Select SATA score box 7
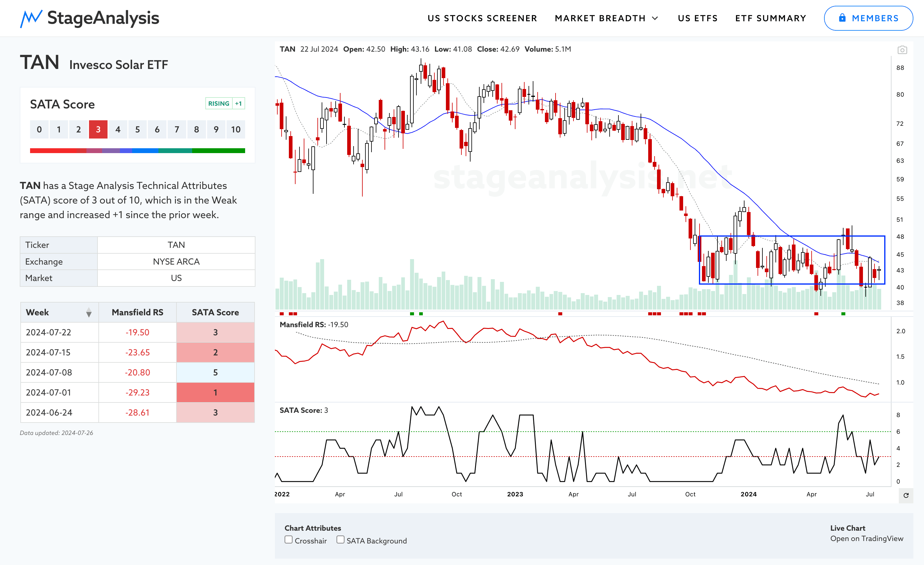Screen dimensions: 924x565 (x=176, y=129)
